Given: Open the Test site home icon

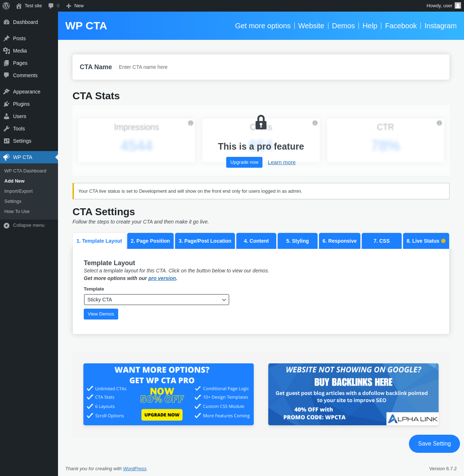Looking at the screenshot, I should coord(19,6).
